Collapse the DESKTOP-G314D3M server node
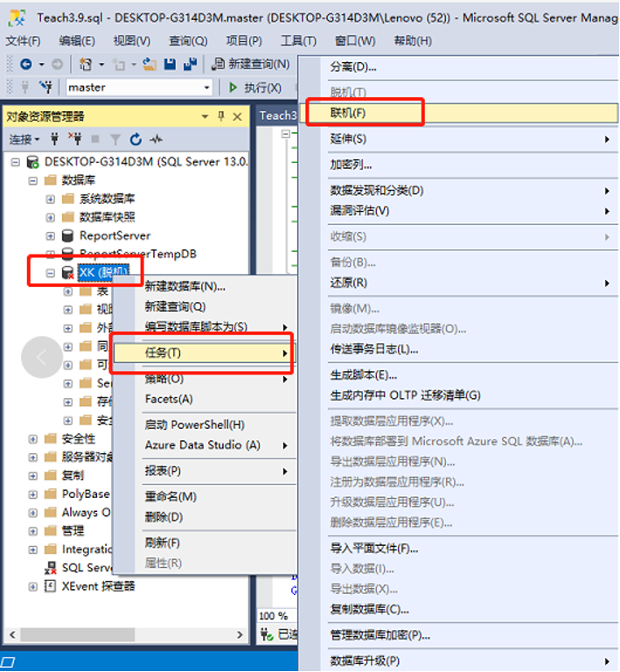Viewport: 620px width, 672px height. 16,162
